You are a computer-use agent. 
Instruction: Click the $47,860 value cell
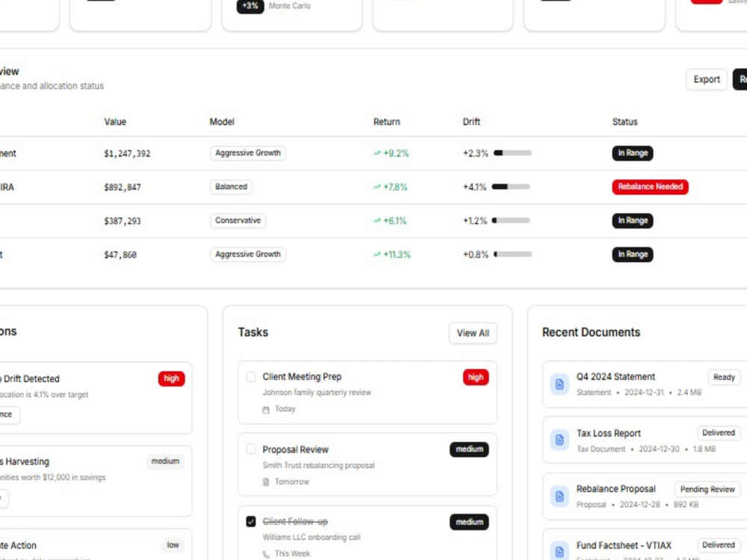point(120,255)
